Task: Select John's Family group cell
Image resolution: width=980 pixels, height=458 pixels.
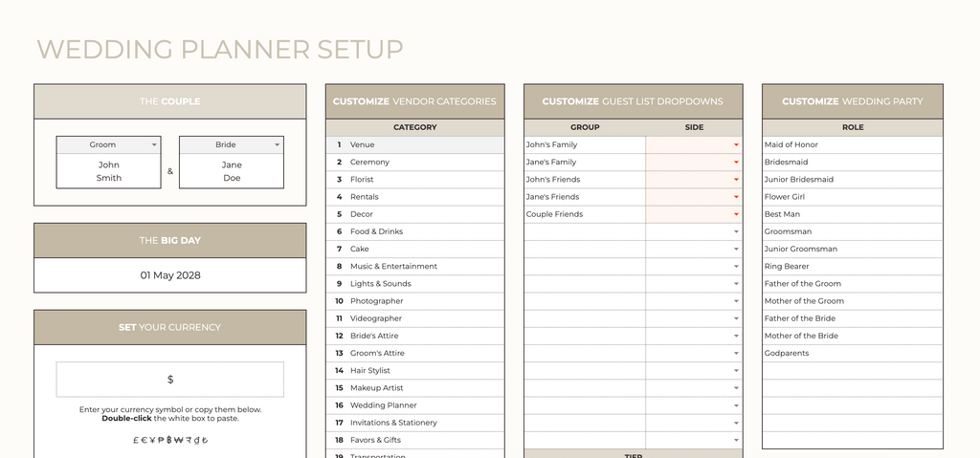Action: point(585,145)
